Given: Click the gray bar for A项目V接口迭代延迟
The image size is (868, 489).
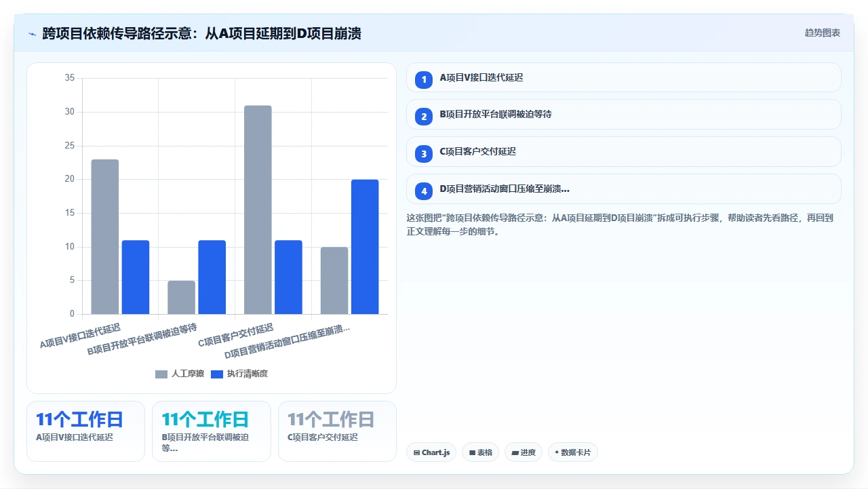Looking at the screenshot, I should pyautogui.click(x=105, y=237).
